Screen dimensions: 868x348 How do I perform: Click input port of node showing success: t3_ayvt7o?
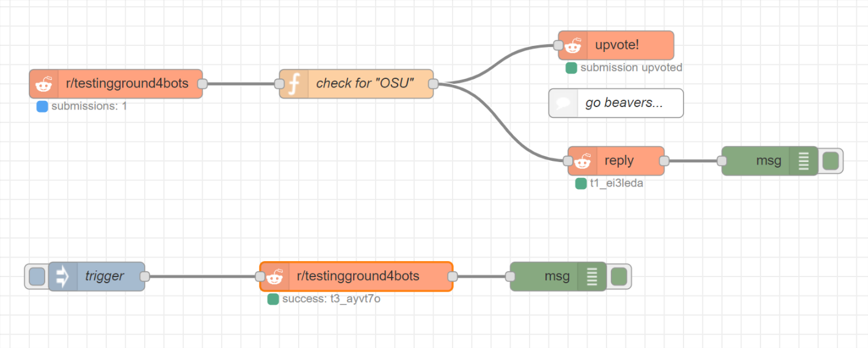(260, 276)
